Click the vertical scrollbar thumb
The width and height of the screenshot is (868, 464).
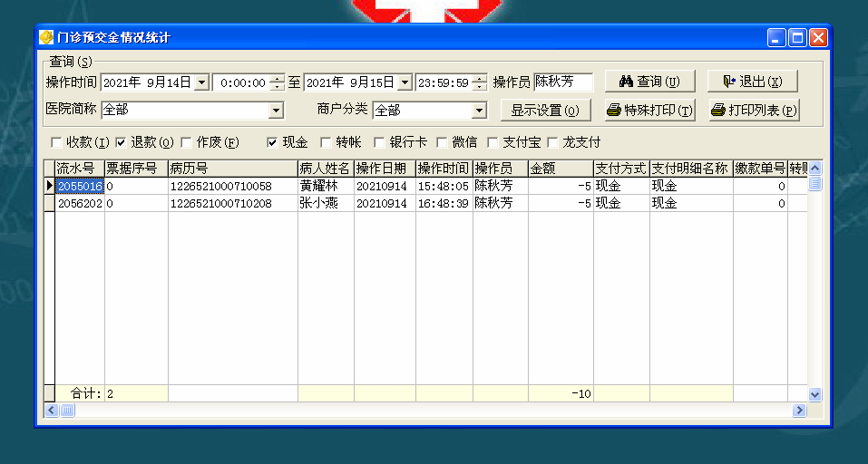pyautogui.click(x=814, y=183)
